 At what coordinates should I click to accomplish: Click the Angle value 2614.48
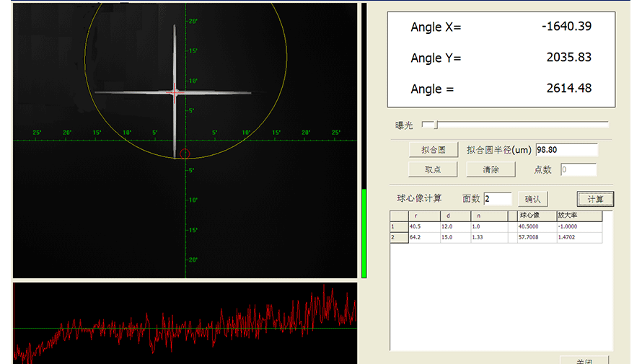tap(569, 88)
